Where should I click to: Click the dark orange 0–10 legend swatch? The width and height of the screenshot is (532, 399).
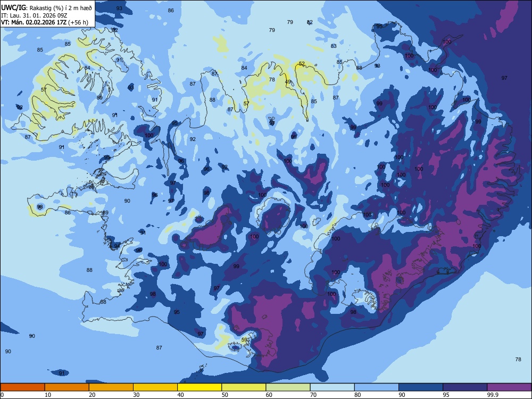tap(22, 387)
